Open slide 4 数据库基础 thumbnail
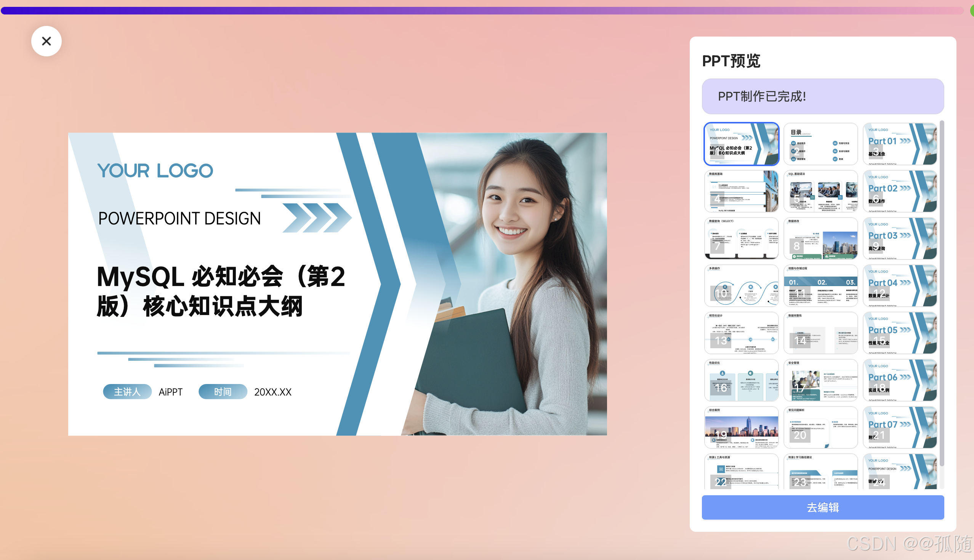 [x=741, y=192]
